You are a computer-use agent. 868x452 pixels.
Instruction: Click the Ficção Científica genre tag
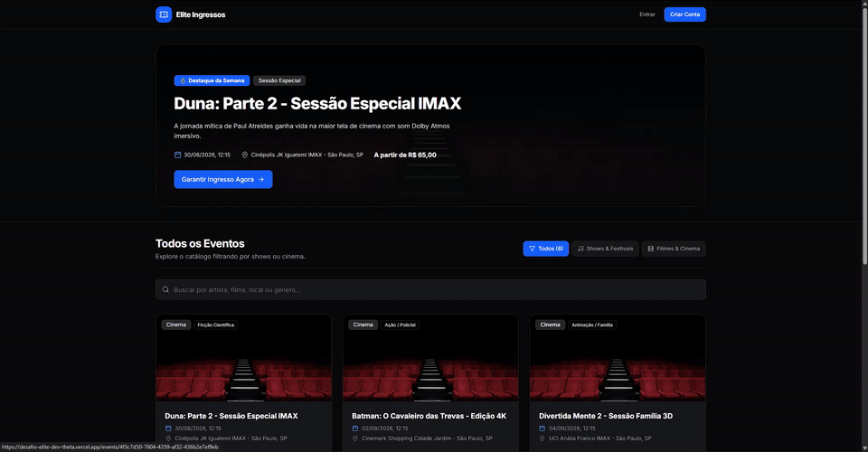coord(216,325)
